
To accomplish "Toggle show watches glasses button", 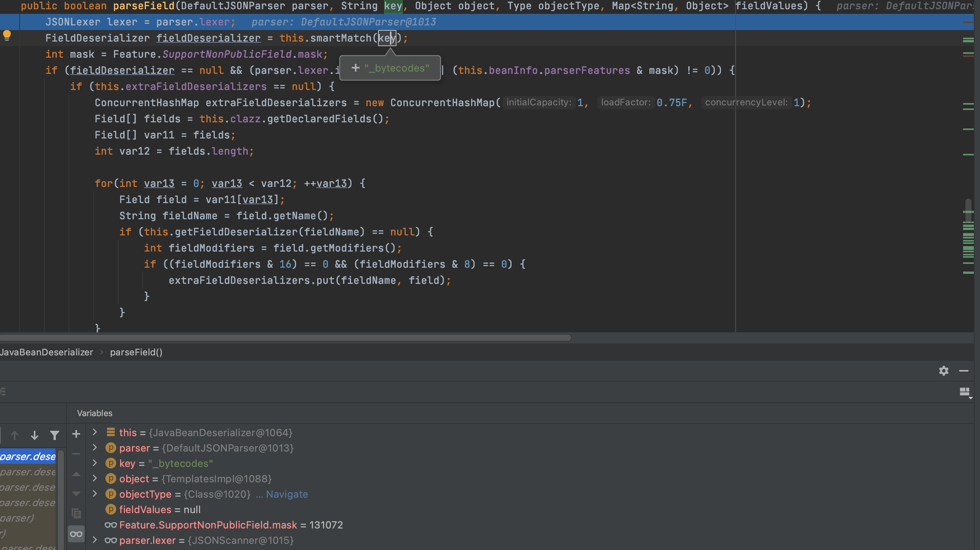I will 76,534.
